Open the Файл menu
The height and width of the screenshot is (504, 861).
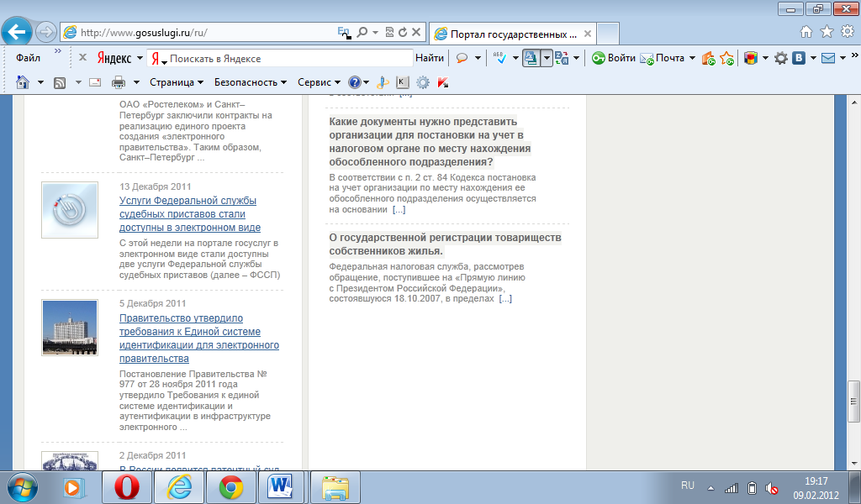pyautogui.click(x=28, y=58)
